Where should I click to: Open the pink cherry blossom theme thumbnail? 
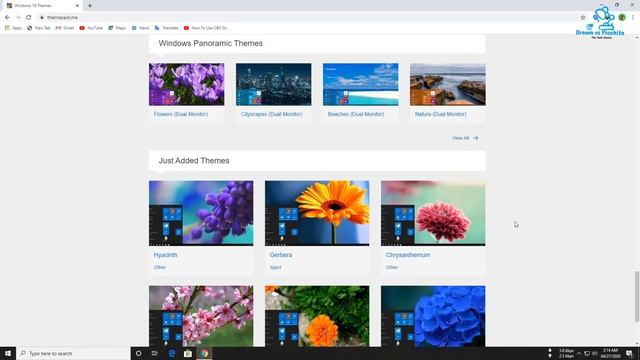click(x=201, y=316)
